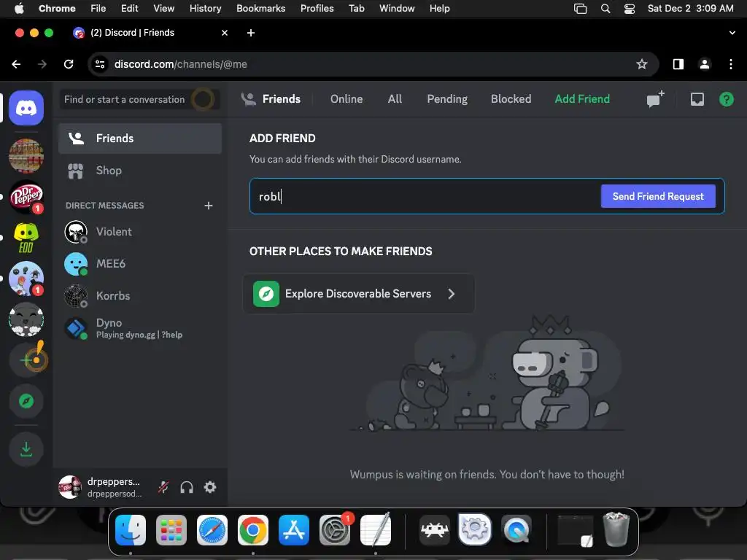The width and height of the screenshot is (747, 560).
Task: Open the Inbox icon
Action: pyautogui.click(x=697, y=99)
